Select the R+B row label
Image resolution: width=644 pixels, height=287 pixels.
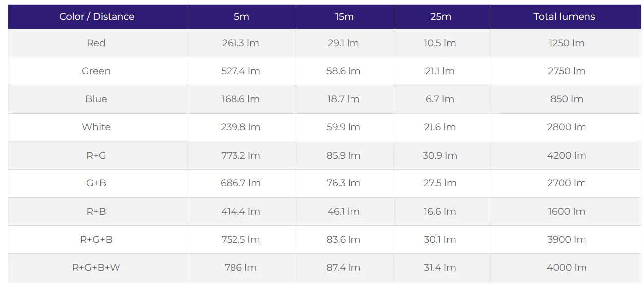coord(96,211)
